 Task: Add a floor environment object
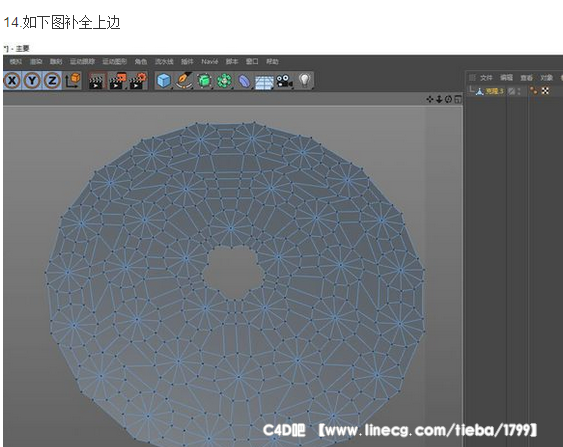coord(264,82)
